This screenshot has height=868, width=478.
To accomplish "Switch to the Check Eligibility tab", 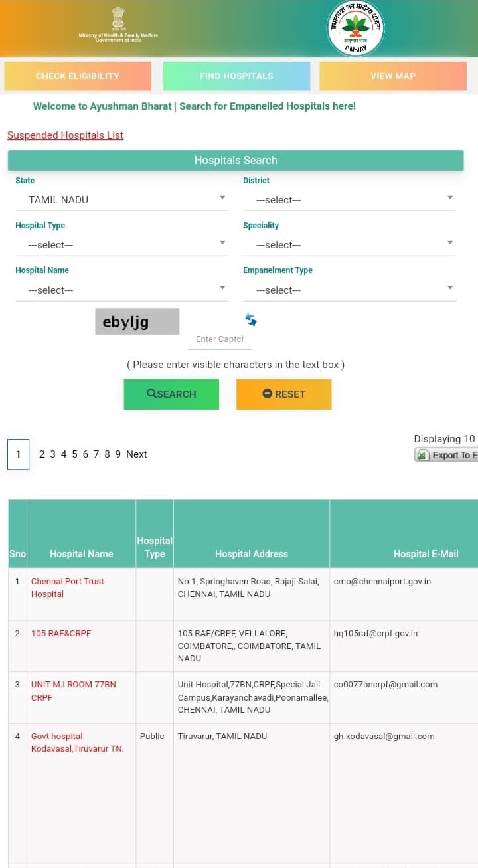I will [x=78, y=76].
